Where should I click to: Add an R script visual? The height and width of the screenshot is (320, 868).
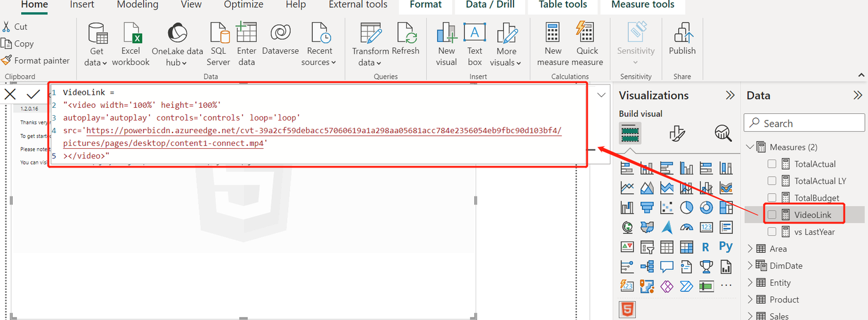(706, 247)
